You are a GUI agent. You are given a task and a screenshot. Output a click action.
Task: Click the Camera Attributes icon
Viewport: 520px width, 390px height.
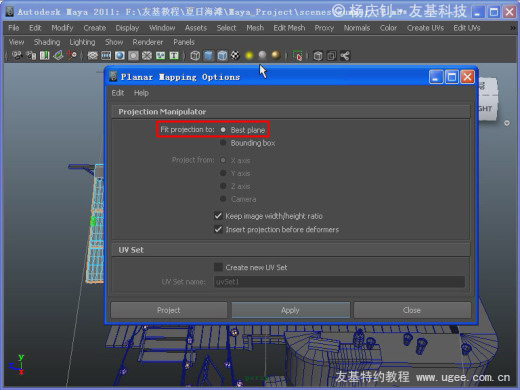32,55
